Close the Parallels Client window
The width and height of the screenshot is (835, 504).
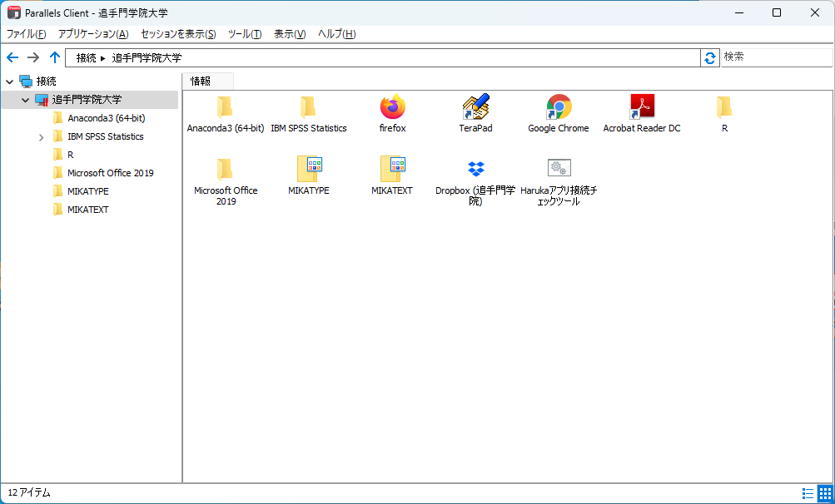click(815, 12)
